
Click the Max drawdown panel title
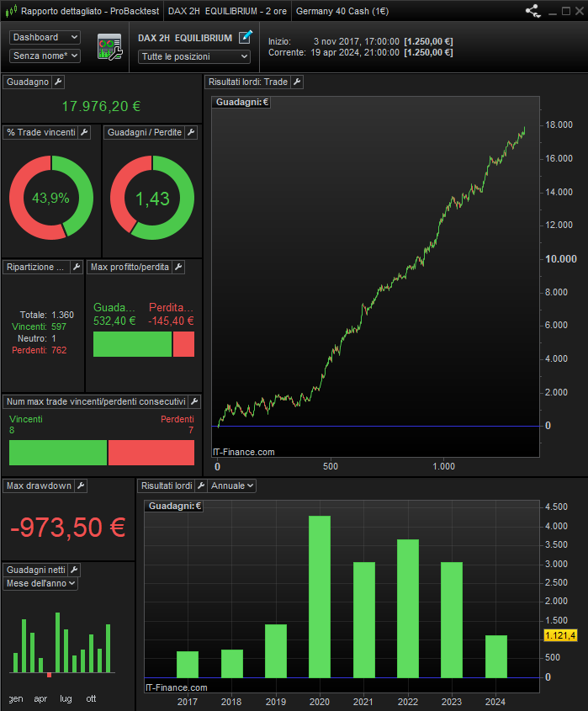click(x=39, y=485)
